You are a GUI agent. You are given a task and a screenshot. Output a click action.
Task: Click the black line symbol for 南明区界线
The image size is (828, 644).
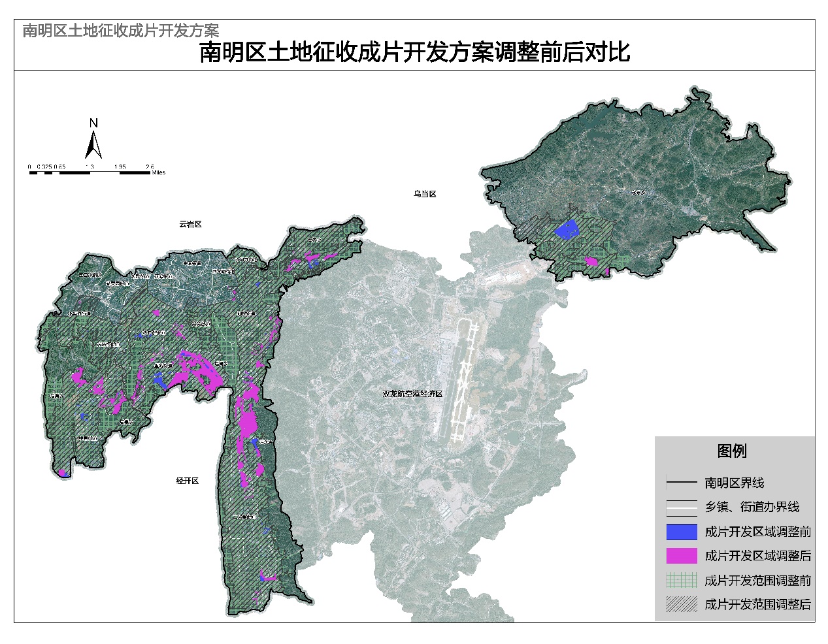click(x=682, y=483)
